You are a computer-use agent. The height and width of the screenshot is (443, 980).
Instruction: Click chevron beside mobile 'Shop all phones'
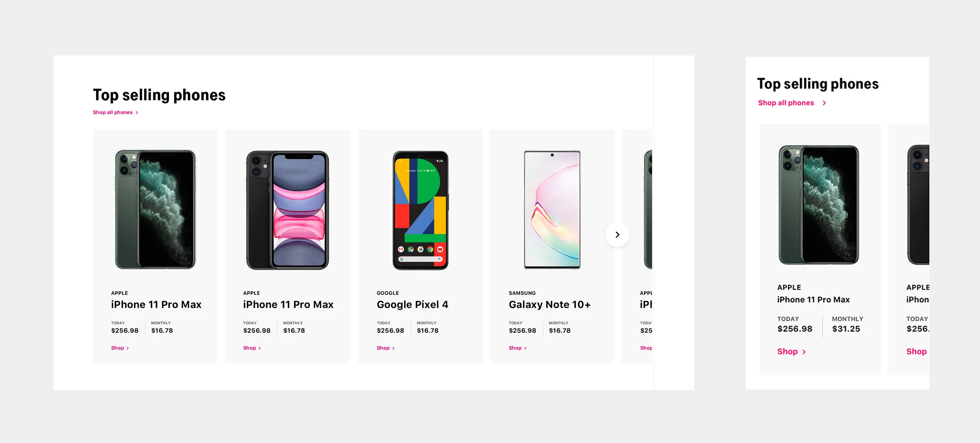[x=824, y=103]
